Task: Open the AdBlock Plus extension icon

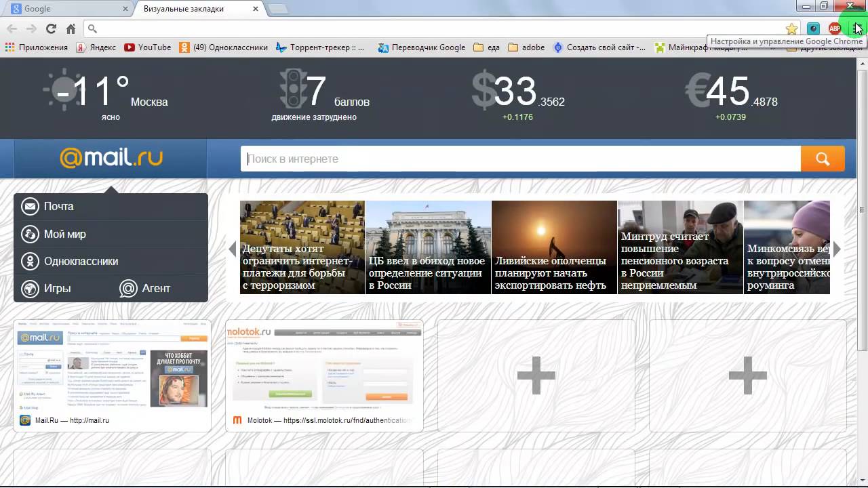Action: [x=835, y=28]
